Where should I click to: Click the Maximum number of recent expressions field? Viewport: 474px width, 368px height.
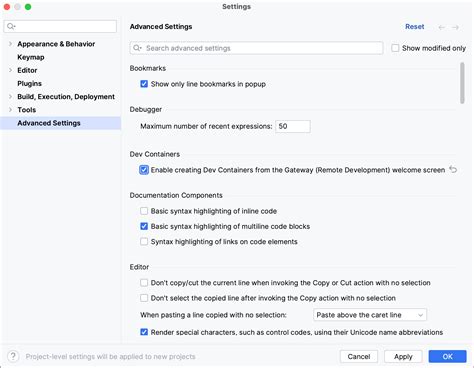(293, 126)
